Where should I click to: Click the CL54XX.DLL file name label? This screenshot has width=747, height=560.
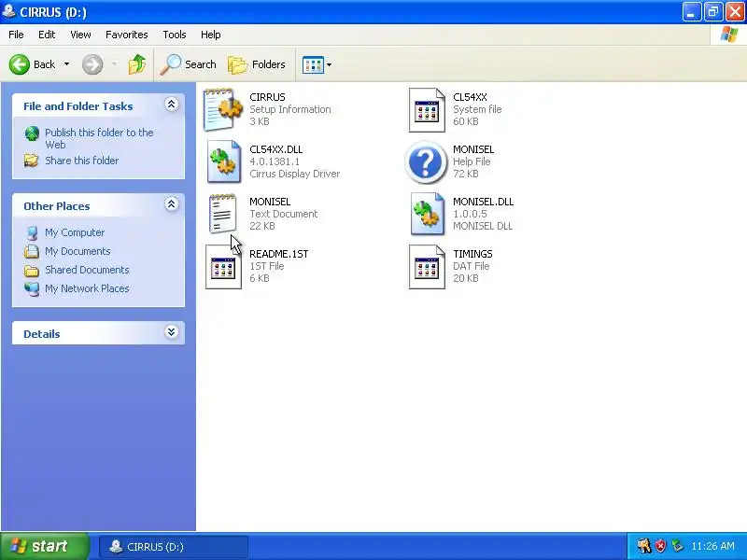pyautogui.click(x=275, y=149)
